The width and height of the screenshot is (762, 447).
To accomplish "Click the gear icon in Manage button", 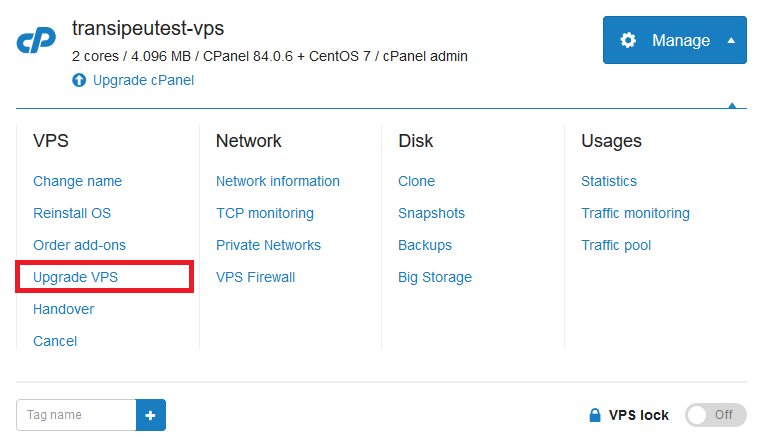I will click(628, 40).
